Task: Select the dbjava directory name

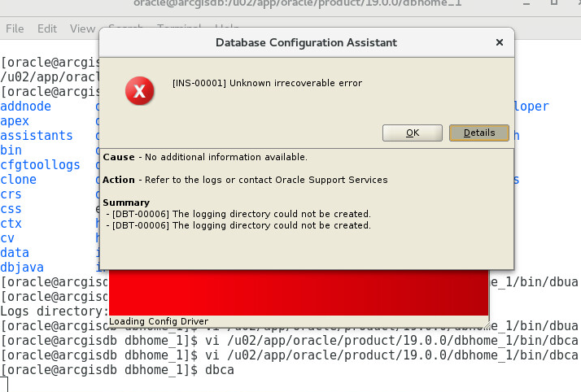Action: (22, 268)
